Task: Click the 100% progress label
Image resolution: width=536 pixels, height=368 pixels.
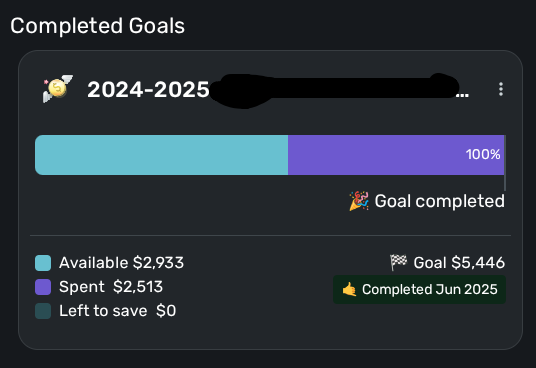Action: tap(483, 154)
